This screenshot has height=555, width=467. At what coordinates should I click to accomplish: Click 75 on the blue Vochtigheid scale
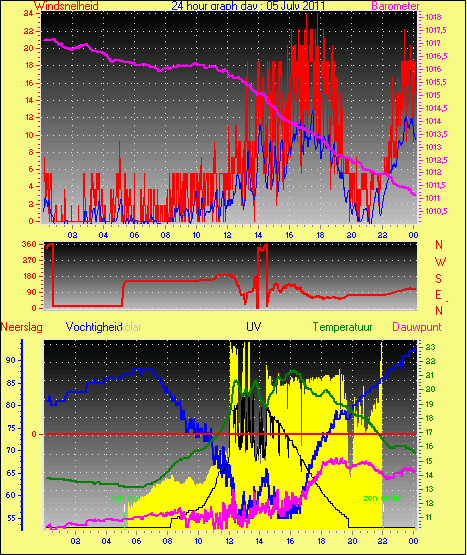11,428
